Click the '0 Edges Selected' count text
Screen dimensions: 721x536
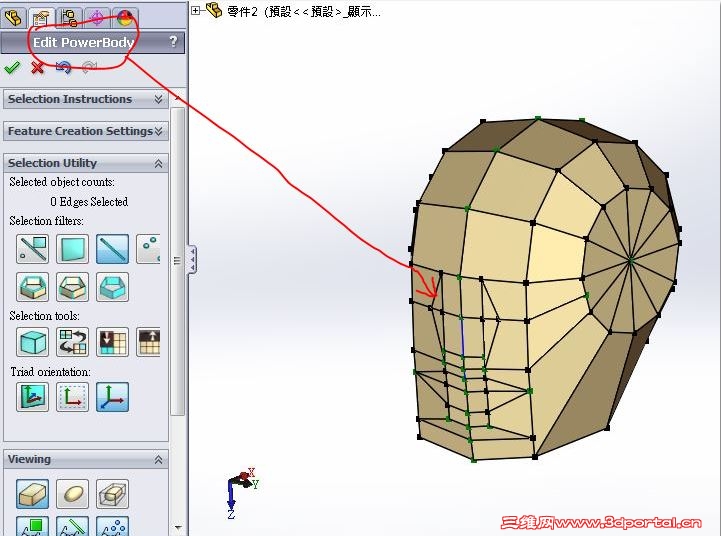[x=89, y=202]
